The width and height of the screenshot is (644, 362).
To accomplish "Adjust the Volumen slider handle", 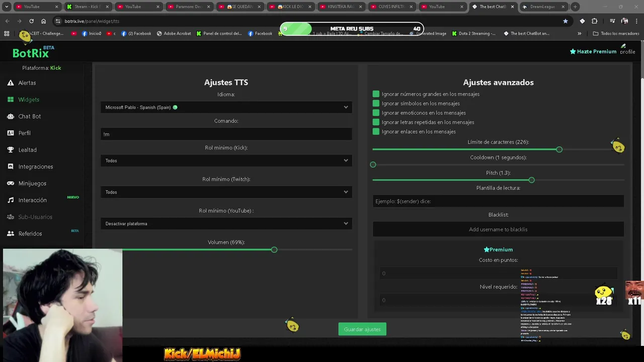I will 274,250.
